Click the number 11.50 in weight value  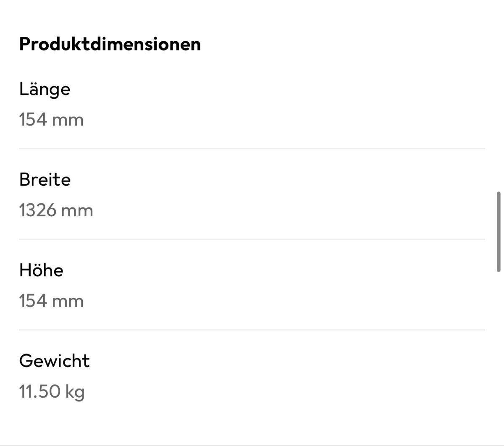40,391
